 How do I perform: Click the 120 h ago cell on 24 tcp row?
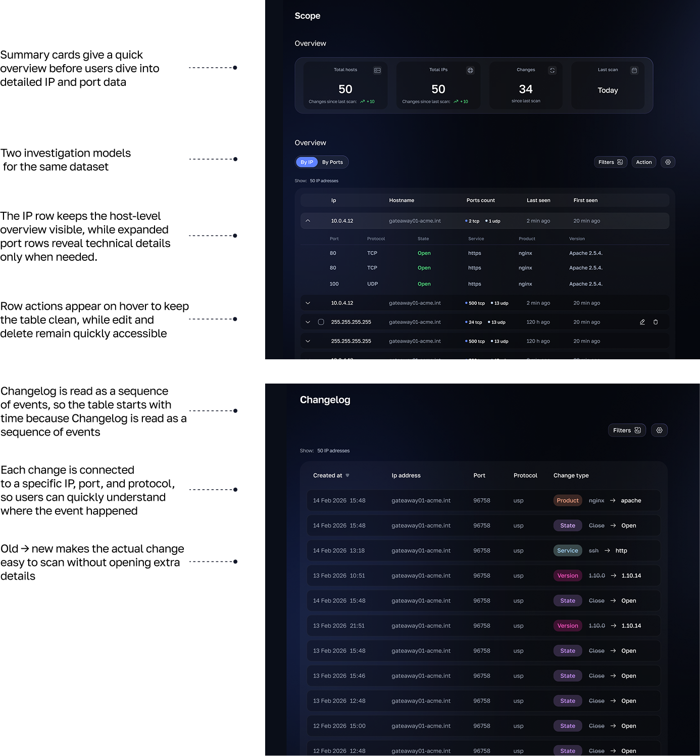click(x=538, y=322)
